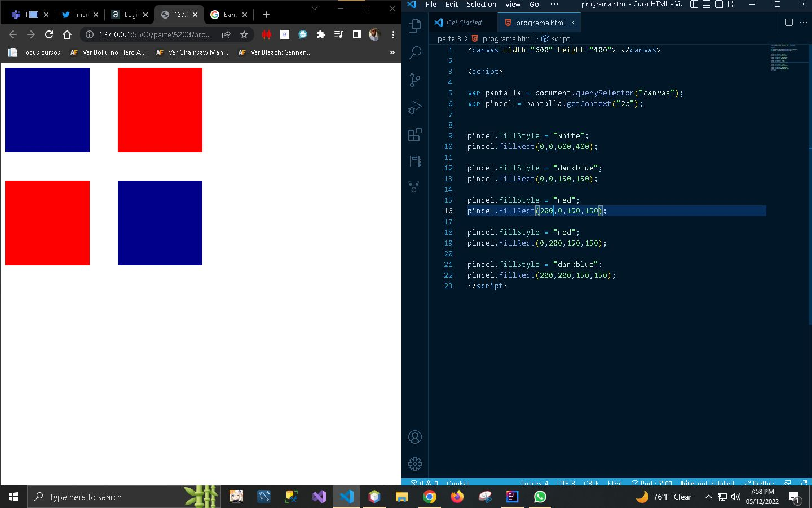Change line endings via CRLF status item
The image size is (812, 508).
pos(591,483)
